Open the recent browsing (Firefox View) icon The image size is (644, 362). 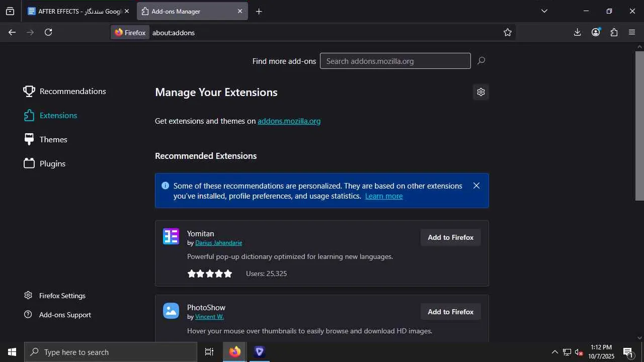point(10,11)
